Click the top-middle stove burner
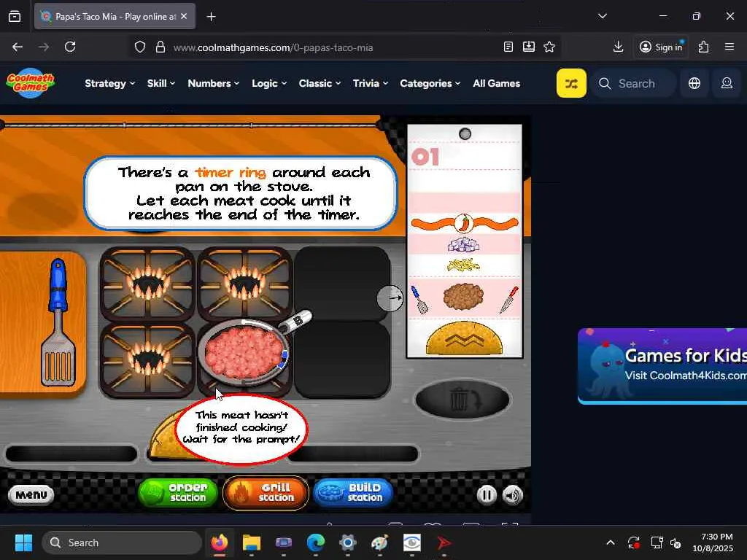This screenshot has height=560, width=747. point(244,284)
